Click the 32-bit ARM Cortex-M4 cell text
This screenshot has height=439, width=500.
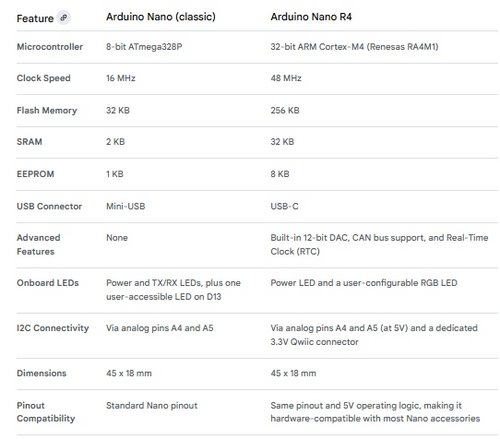click(354, 47)
